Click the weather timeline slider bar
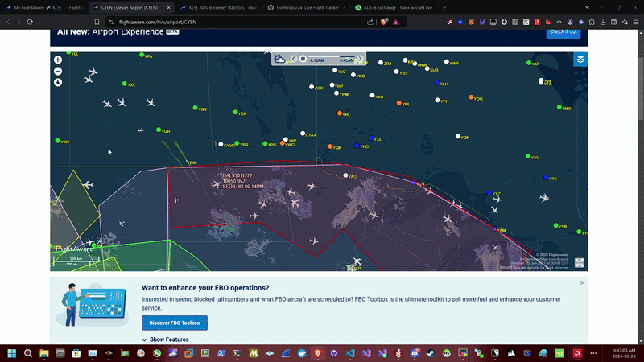644x362 pixels. (x=332, y=56)
